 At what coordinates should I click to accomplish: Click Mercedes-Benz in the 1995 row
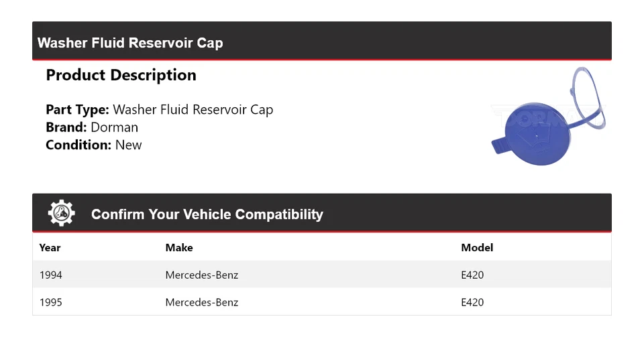point(202,302)
